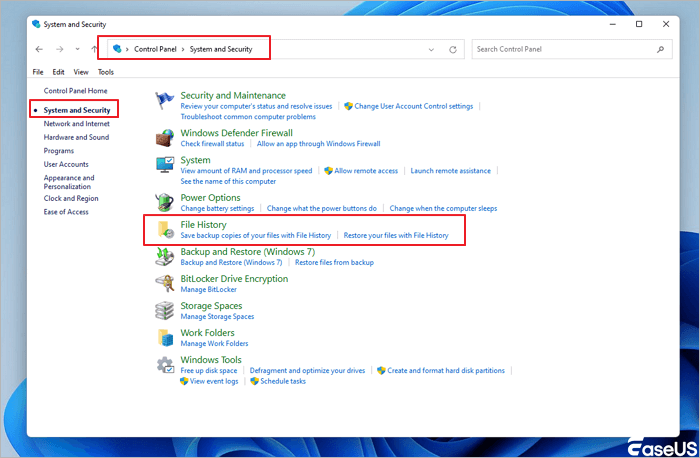Open the View menu
The width and height of the screenshot is (700, 458).
click(83, 72)
